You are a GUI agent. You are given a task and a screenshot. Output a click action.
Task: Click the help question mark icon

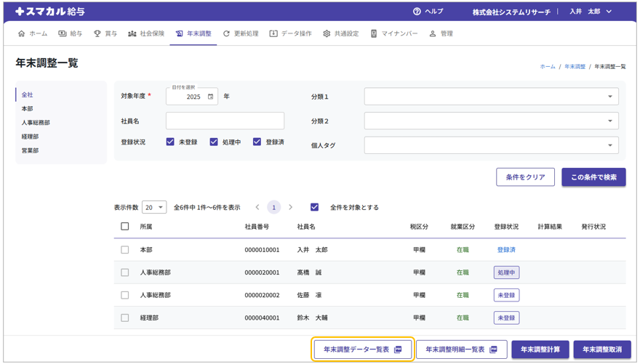[x=417, y=12]
